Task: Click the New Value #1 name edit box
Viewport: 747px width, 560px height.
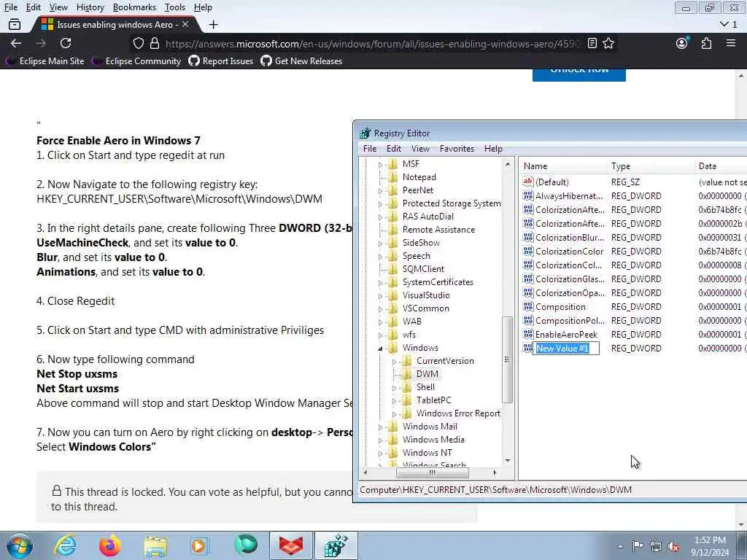Action: [x=565, y=349]
